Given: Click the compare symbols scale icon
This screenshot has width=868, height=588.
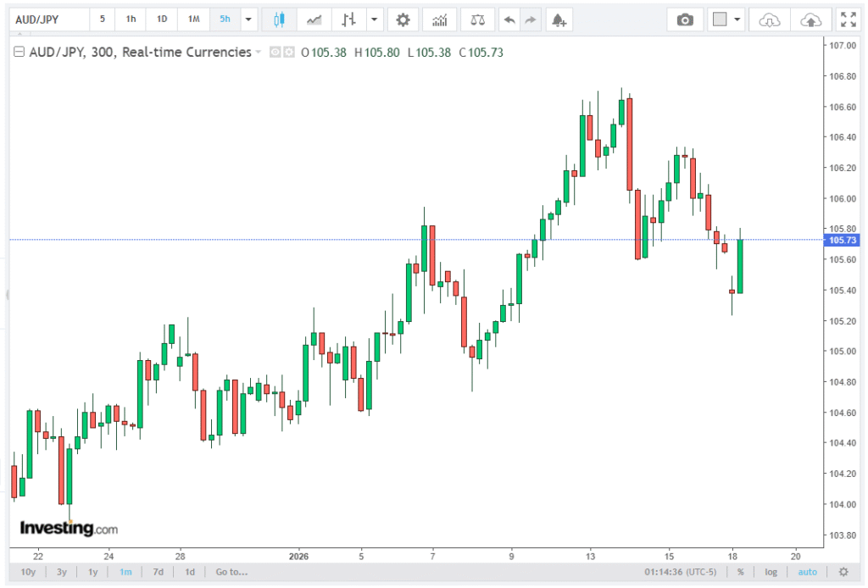Looking at the screenshot, I should tap(479, 19).
